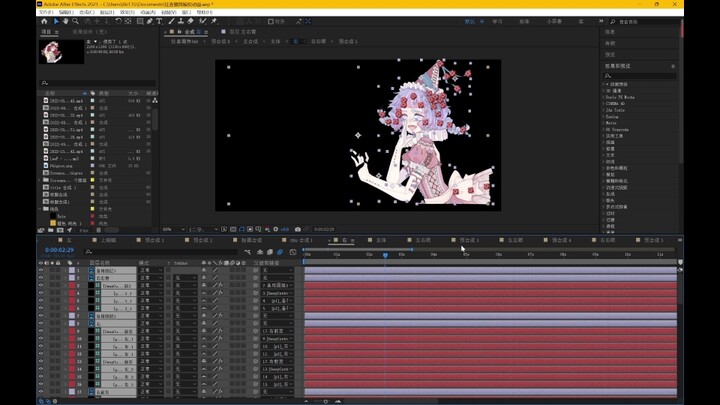Click the composition mini-flowchart icon in timeline
The width and height of the screenshot is (720, 405).
[248, 252]
